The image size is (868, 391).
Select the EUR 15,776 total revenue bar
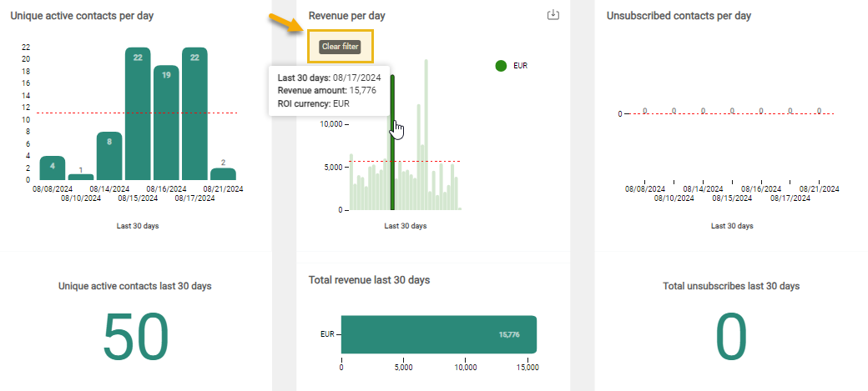coord(438,334)
